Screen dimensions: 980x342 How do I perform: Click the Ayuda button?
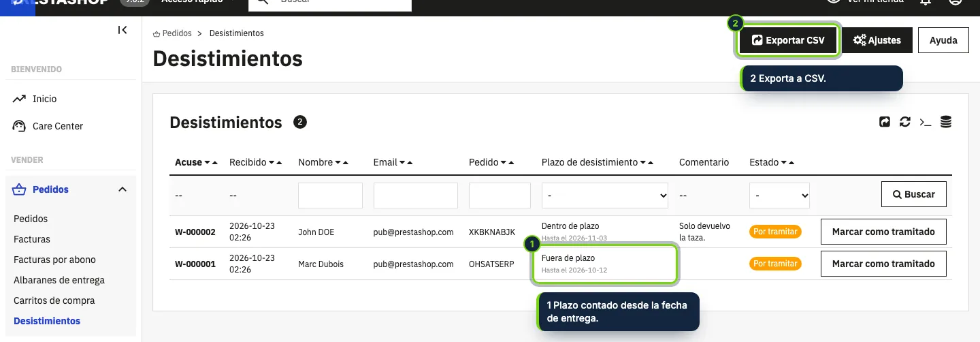click(x=943, y=40)
